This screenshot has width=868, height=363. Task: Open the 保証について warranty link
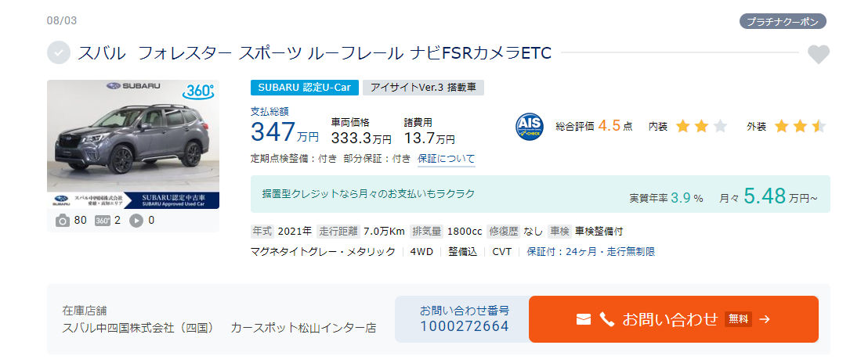coord(447,159)
